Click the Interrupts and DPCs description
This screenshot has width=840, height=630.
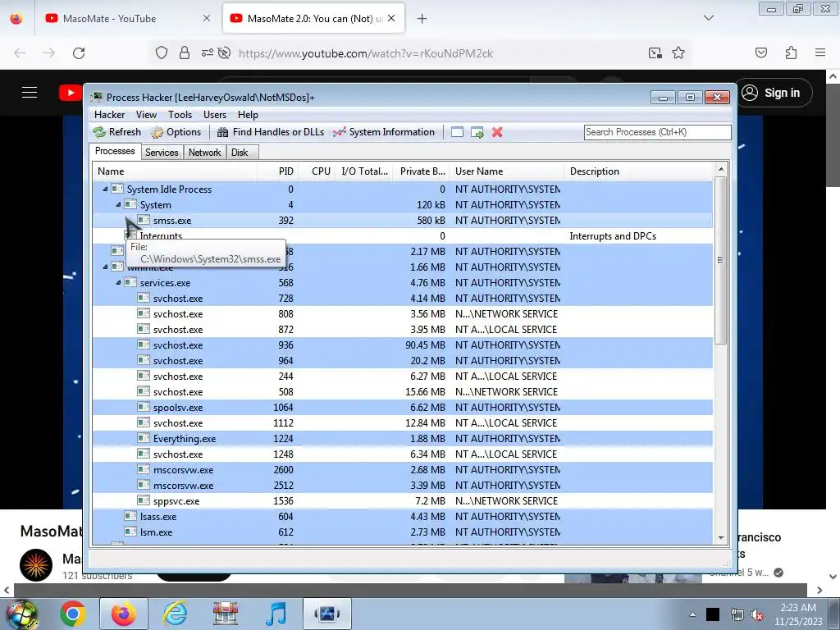[x=613, y=236]
